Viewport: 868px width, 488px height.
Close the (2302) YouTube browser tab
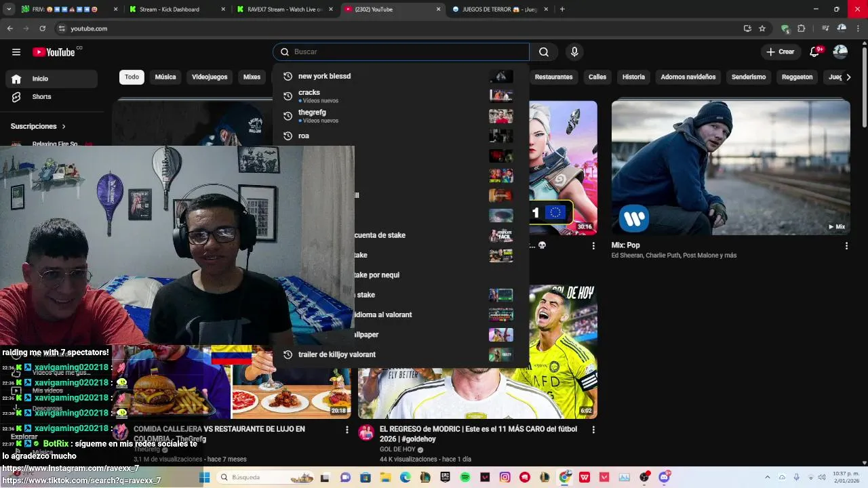tap(438, 9)
